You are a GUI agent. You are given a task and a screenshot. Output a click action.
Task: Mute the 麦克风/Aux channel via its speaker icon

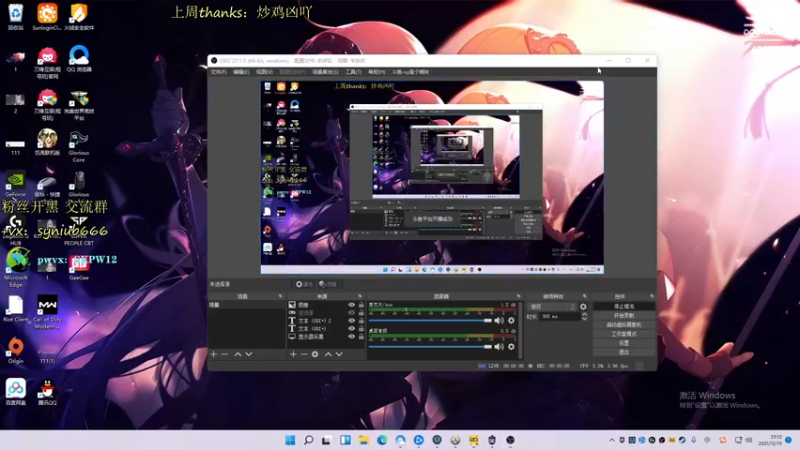click(499, 320)
